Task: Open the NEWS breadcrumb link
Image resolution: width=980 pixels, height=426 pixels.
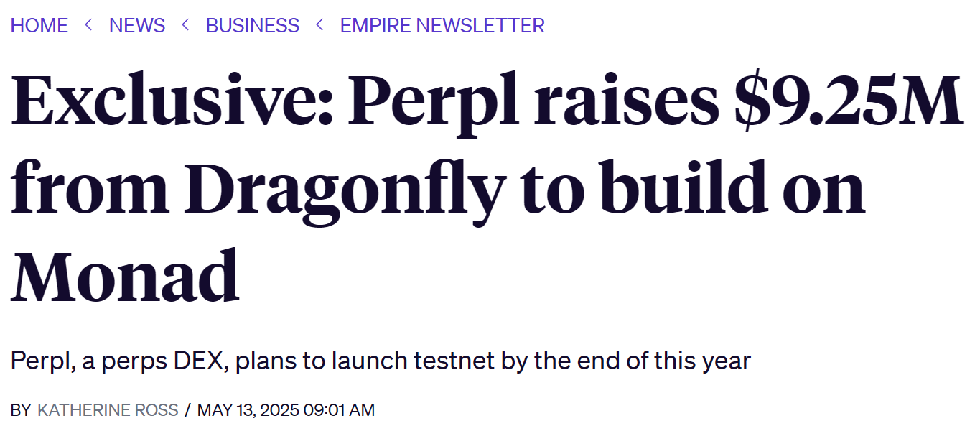Action: pyautogui.click(x=137, y=25)
